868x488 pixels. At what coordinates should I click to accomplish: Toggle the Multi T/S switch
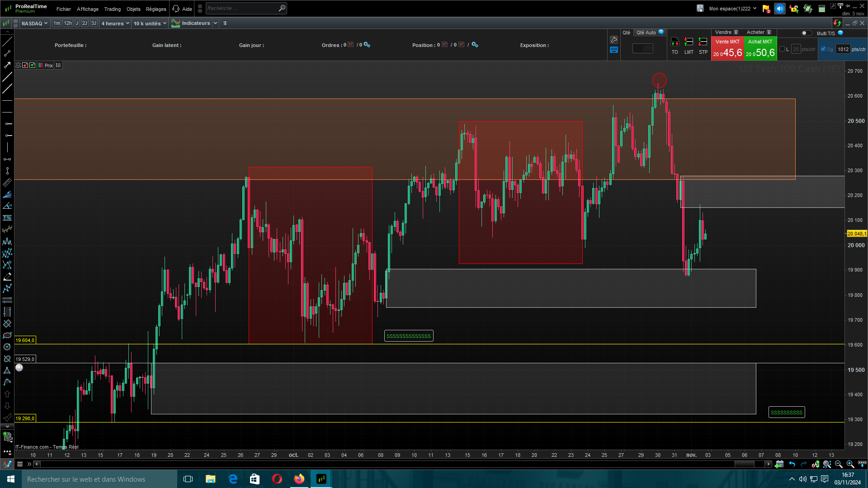pos(806,33)
